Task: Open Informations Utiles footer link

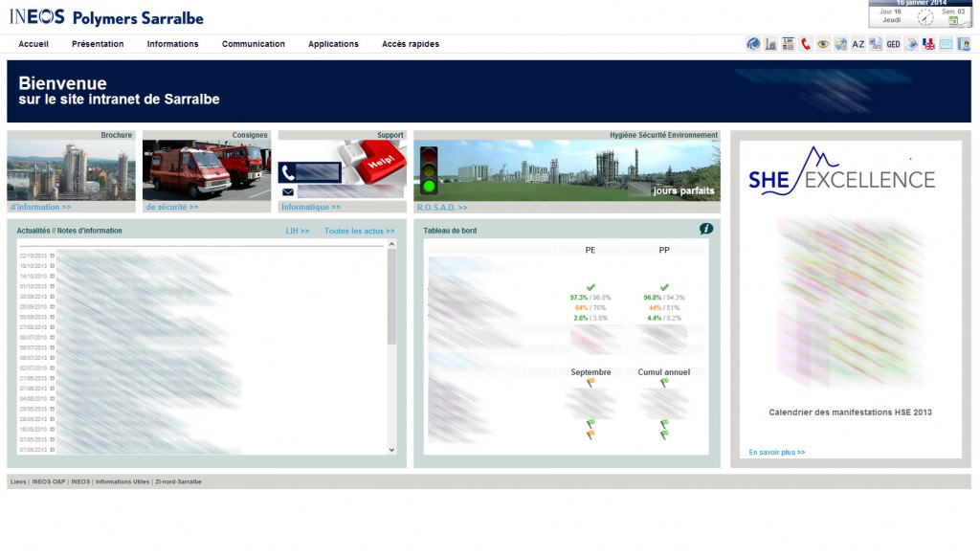Action: 122,482
